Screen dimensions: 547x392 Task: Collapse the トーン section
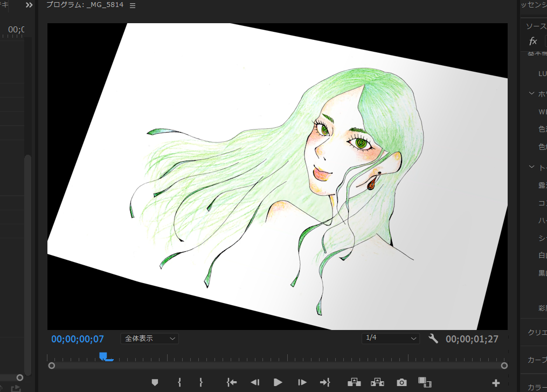tap(531, 167)
